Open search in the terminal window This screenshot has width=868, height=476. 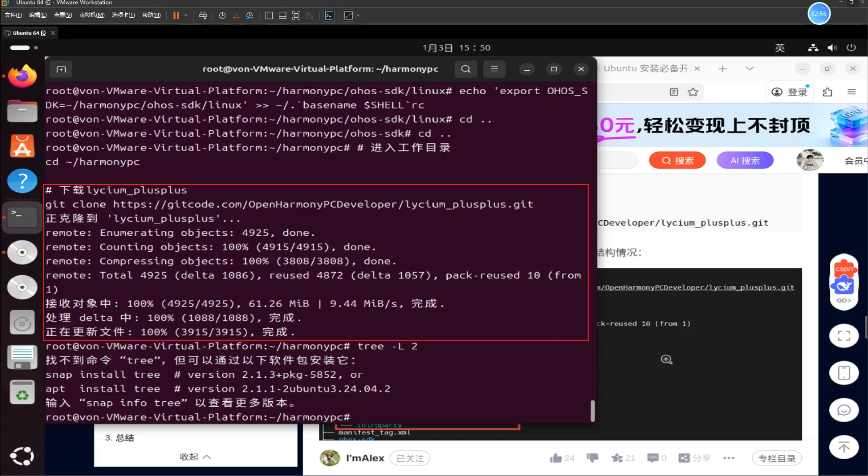pos(465,69)
